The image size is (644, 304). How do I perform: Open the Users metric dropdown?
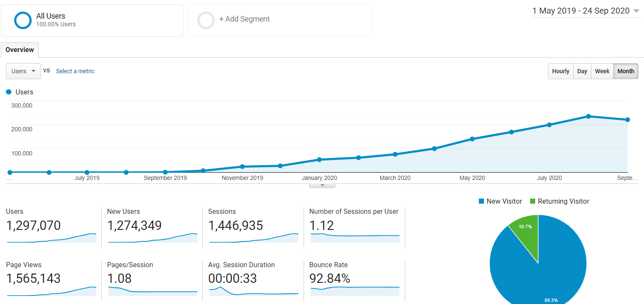click(x=23, y=71)
